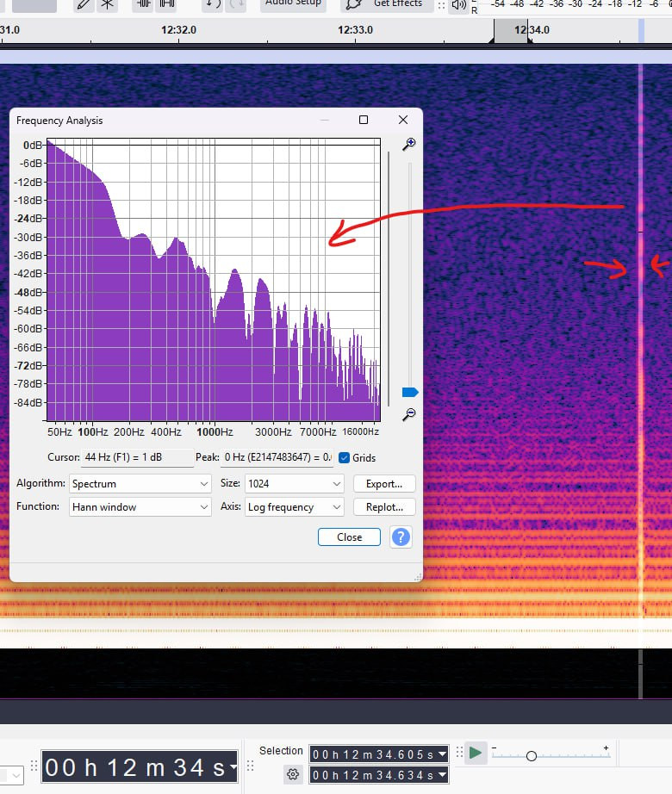Click the Close button in Frequency Analysis
This screenshot has width=672, height=794.
point(349,537)
